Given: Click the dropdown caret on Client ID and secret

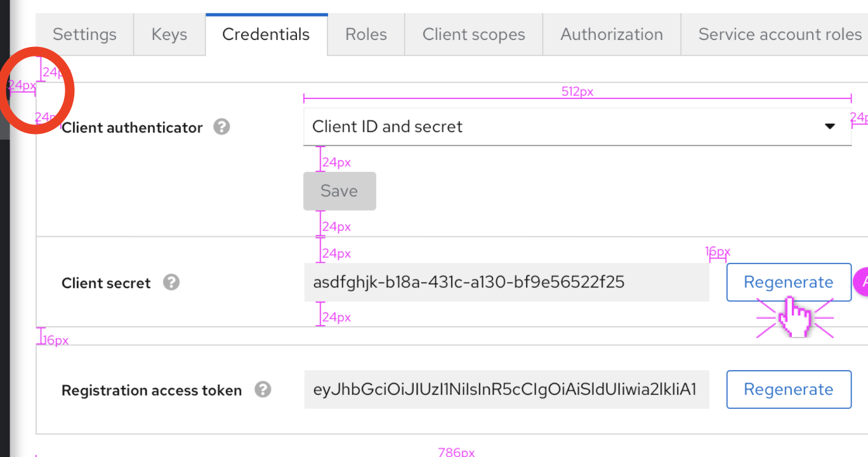Looking at the screenshot, I should coord(830,126).
